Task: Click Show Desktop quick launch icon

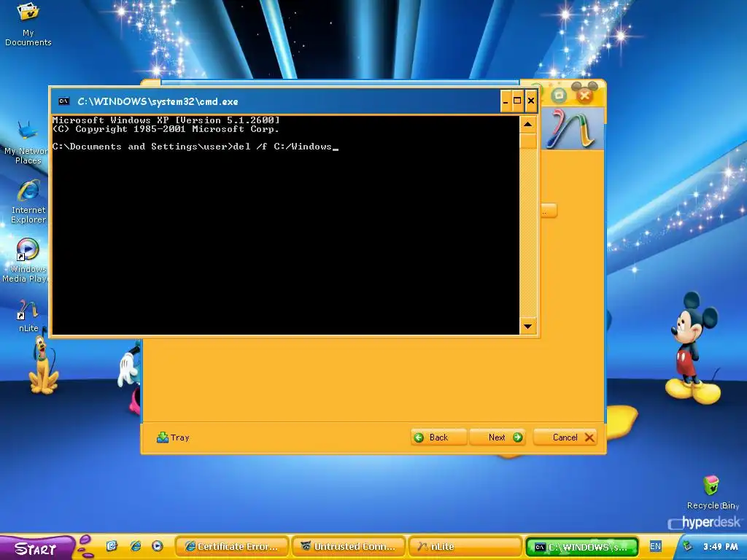Action: (x=112, y=546)
